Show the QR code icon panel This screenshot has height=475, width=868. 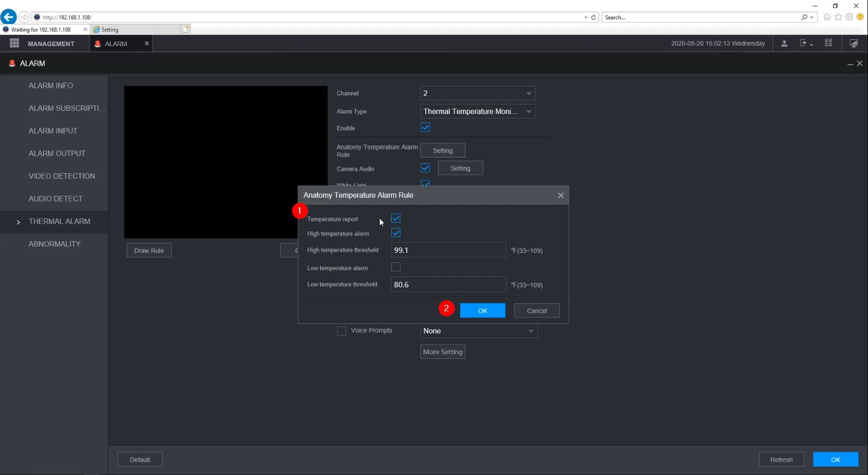(828, 43)
